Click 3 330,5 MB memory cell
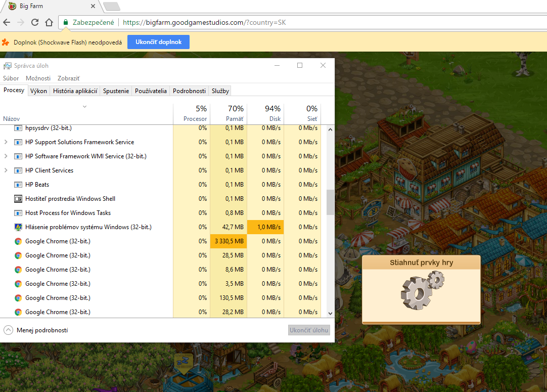The image size is (547, 392). [229, 241]
